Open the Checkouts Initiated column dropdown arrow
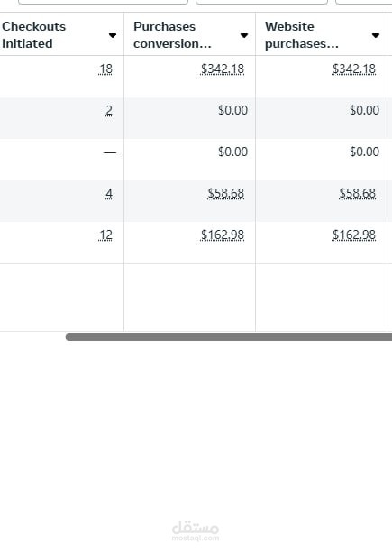392x553 pixels. [113, 35]
